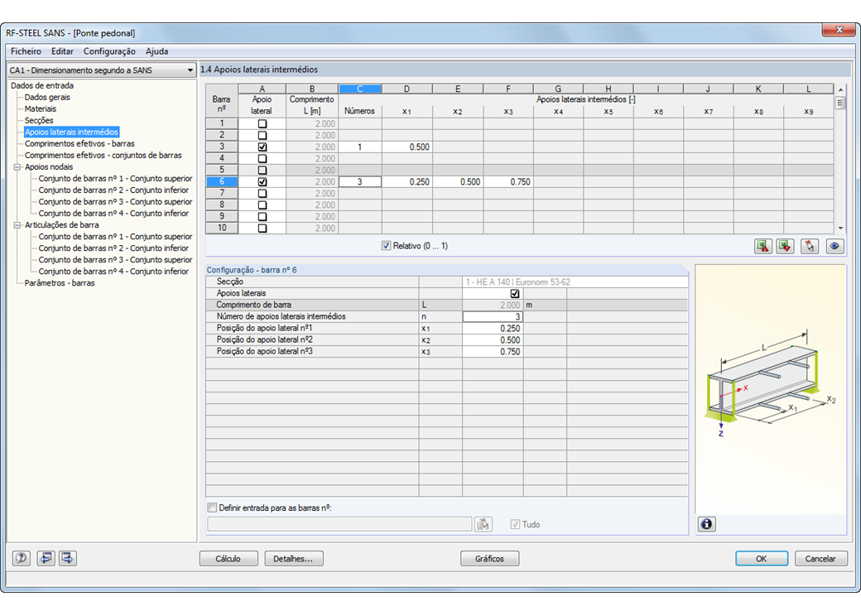The image size is (861, 616).
Task: Click number of intermediate supports field n
Action: (x=493, y=317)
